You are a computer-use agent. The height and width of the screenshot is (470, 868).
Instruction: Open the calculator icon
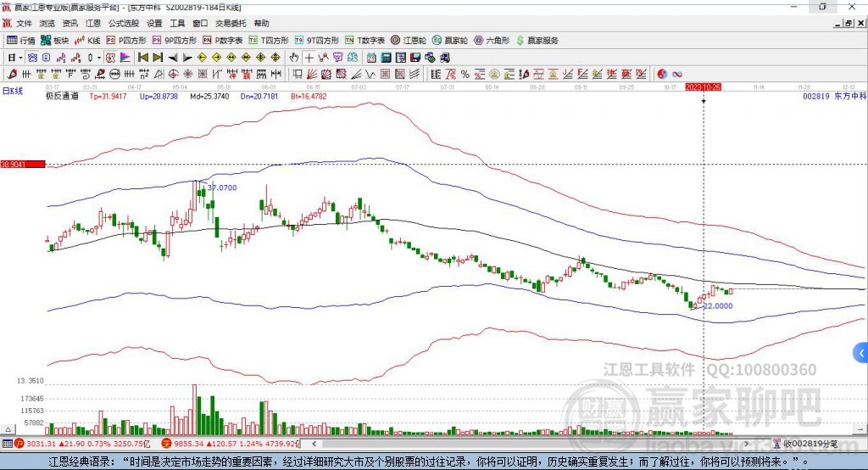386,58
